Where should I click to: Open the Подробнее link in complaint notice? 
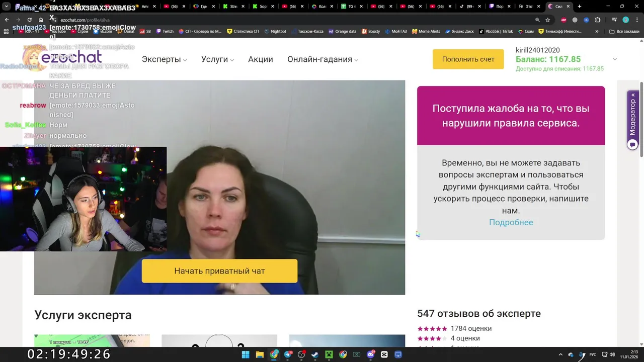point(511,222)
